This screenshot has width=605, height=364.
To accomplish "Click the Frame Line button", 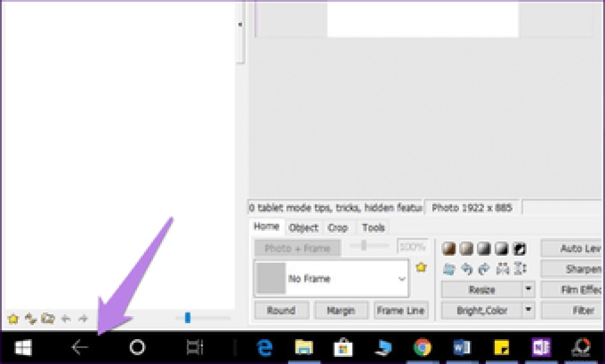I will pos(401,310).
